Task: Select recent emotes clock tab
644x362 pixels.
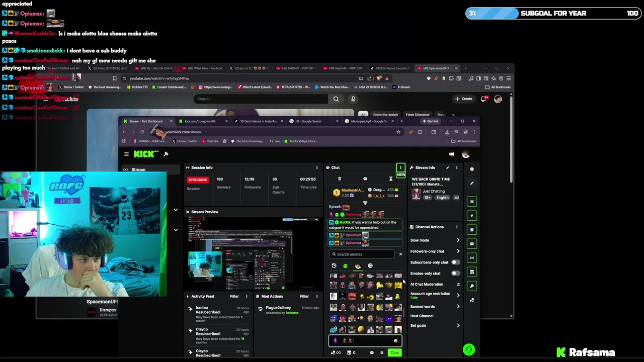Action: pyautogui.click(x=334, y=265)
